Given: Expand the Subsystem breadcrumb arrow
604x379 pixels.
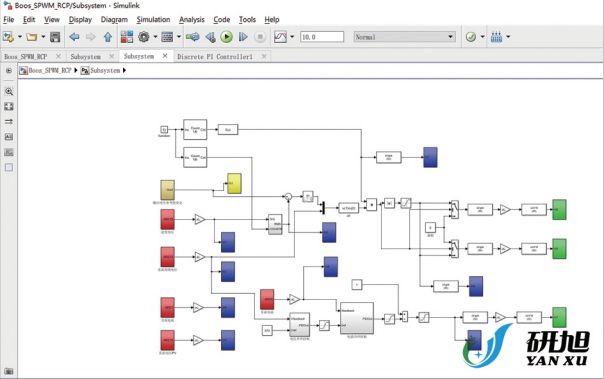Looking at the screenshot, I should click(124, 70).
